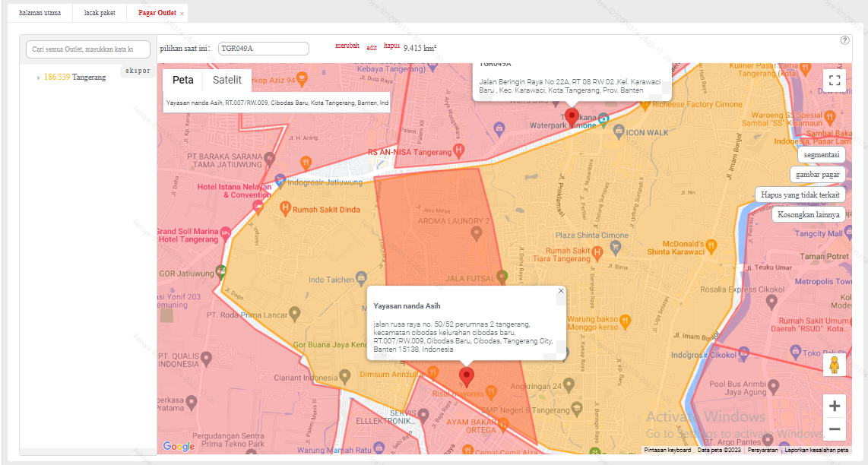Click the AROMA LAUNDRY 2 pin

click(x=476, y=233)
